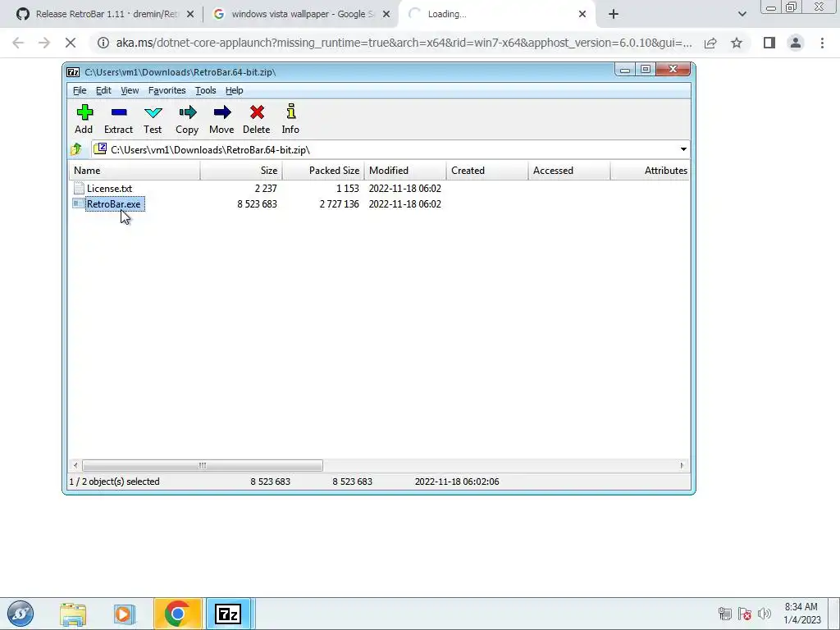Click size value 8 523 683 of RetroBar.exe
Image resolution: width=840 pixels, height=630 pixels.
pos(257,204)
